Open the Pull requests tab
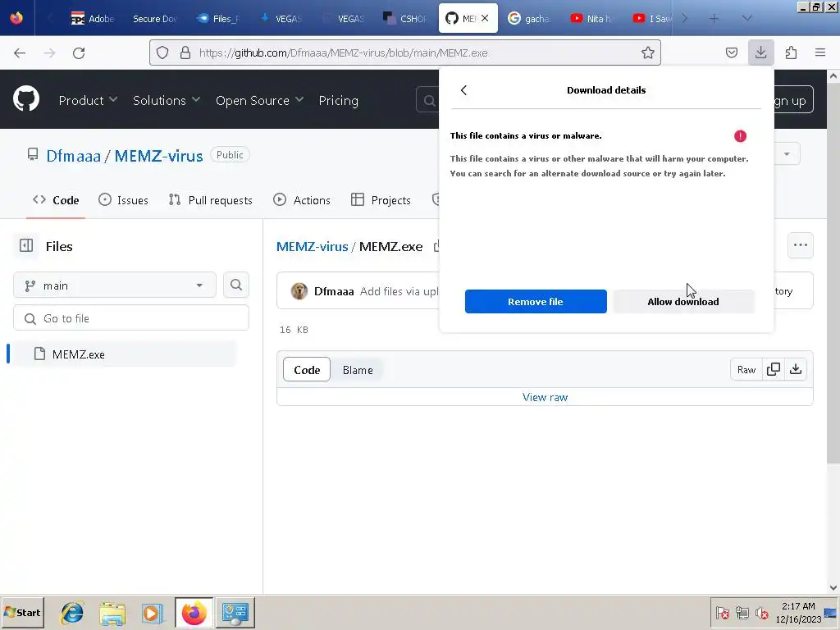 (x=210, y=200)
